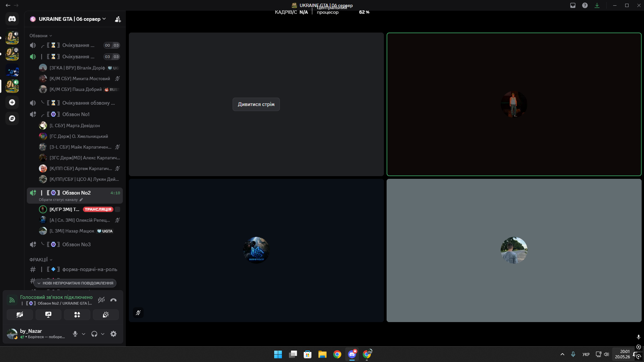The image size is (644, 362).
Task: Open microphone input options arrow
Action: click(x=84, y=334)
